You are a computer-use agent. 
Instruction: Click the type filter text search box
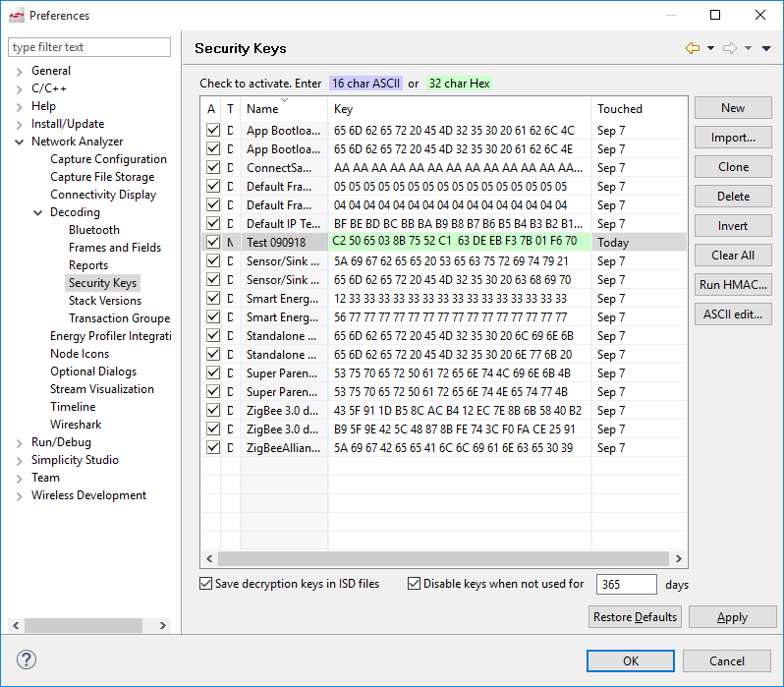coord(89,47)
